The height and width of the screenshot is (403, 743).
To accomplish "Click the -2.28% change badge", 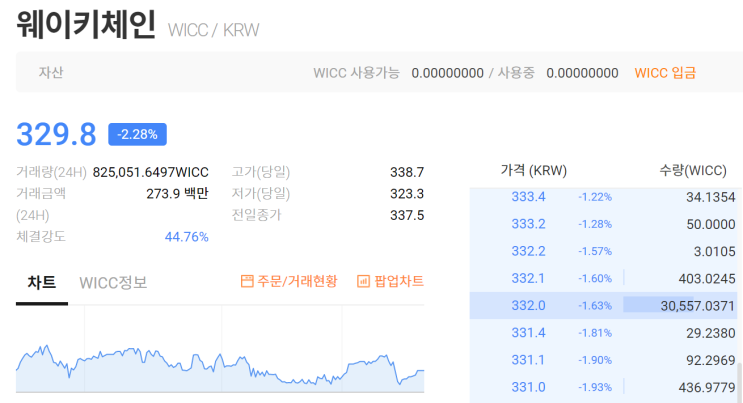I will click(137, 134).
